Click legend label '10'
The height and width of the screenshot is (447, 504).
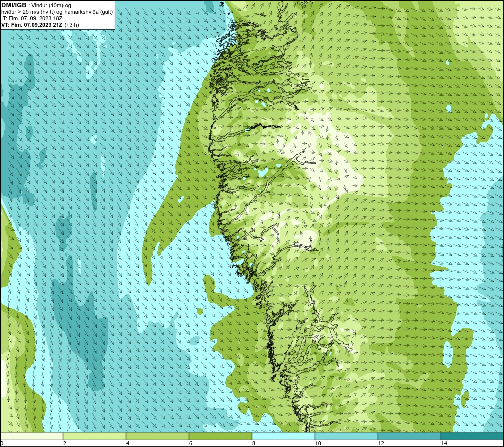tap(318, 443)
